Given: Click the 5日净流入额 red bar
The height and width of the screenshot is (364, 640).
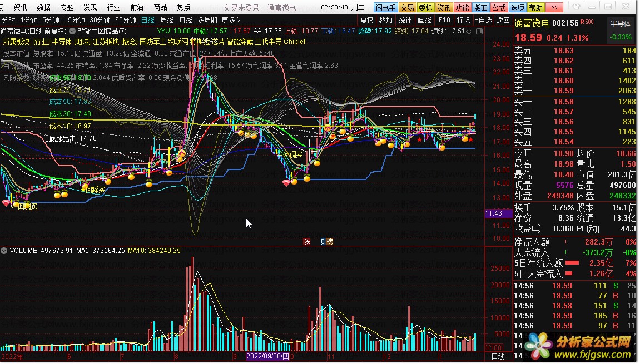Looking at the screenshot, I should pyautogui.click(x=572, y=263).
